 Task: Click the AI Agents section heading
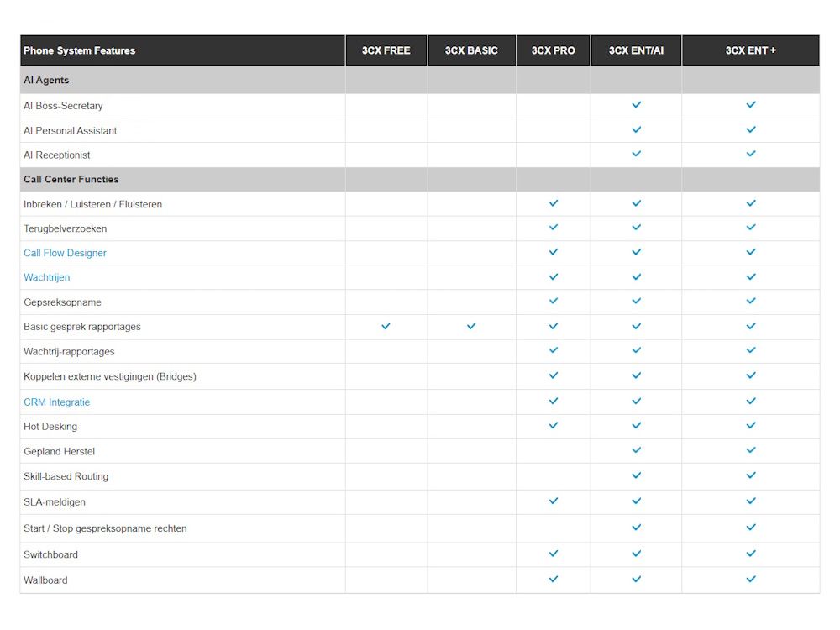coord(46,81)
